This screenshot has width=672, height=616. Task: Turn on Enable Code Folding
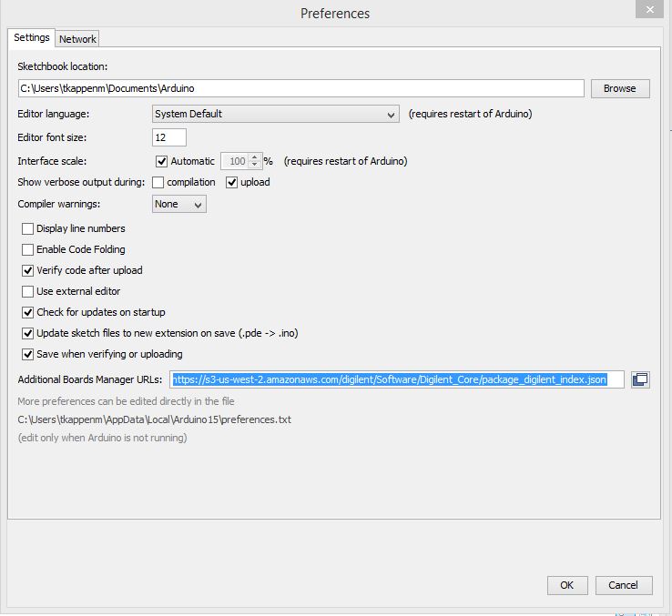27,249
